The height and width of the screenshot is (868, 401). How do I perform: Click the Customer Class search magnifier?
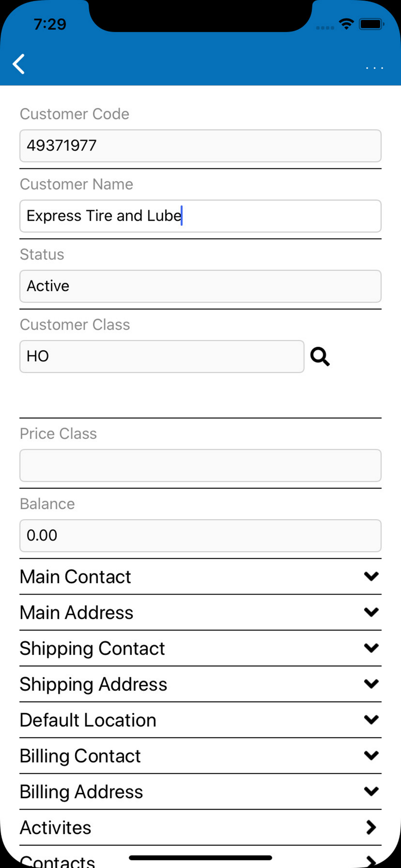pos(320,357)
